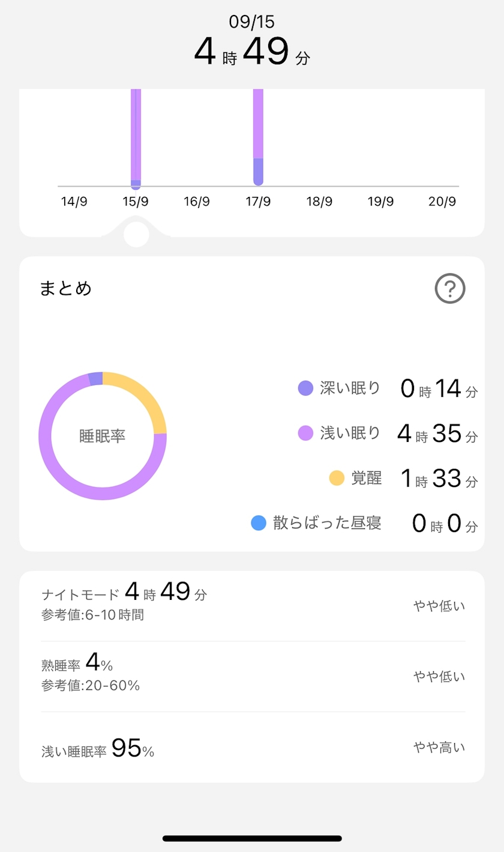Choose the 19/9 date on chart
This screenshot has height=852, width=504.
(380, 202)
